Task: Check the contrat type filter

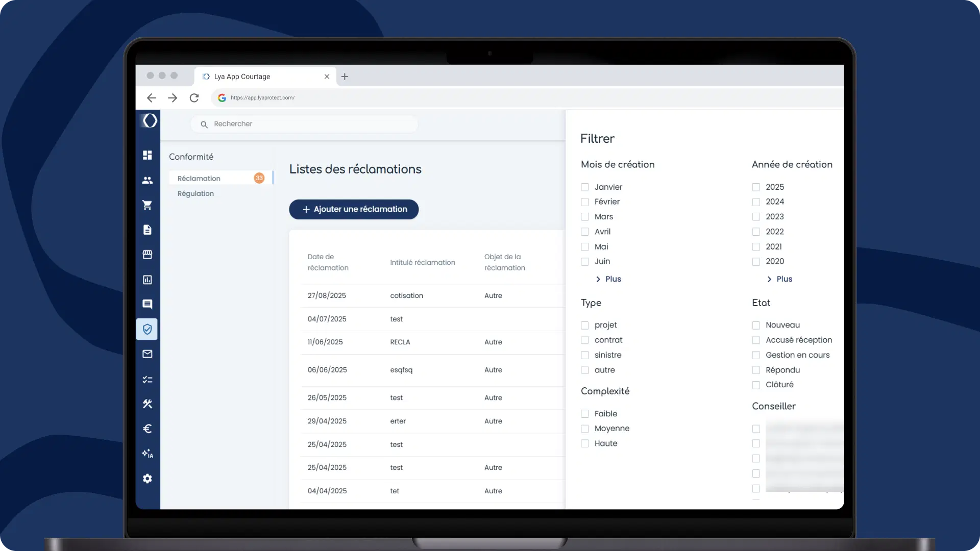Action: [x=585, y=340]
